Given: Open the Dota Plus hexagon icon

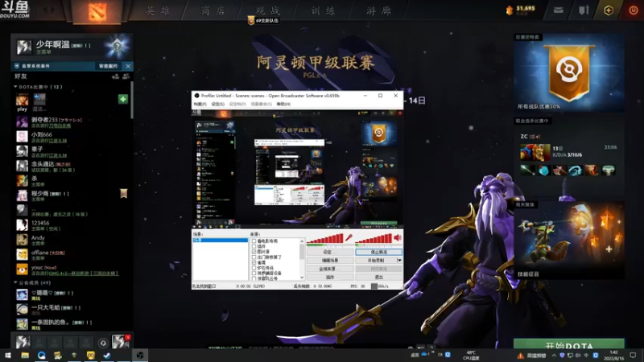Looking at the screenshot, I should coord(609,10).
